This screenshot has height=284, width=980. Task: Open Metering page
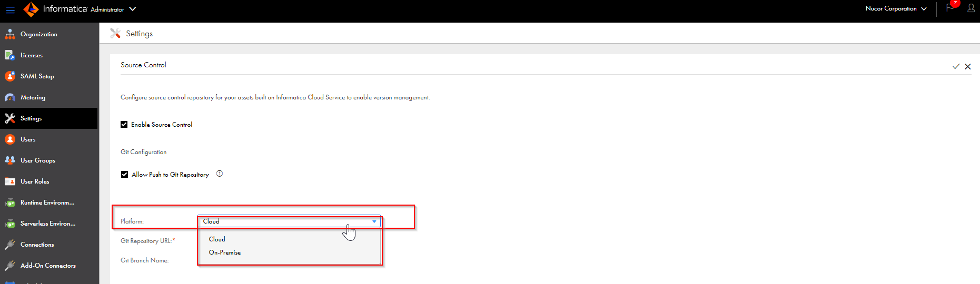[49, 97]
